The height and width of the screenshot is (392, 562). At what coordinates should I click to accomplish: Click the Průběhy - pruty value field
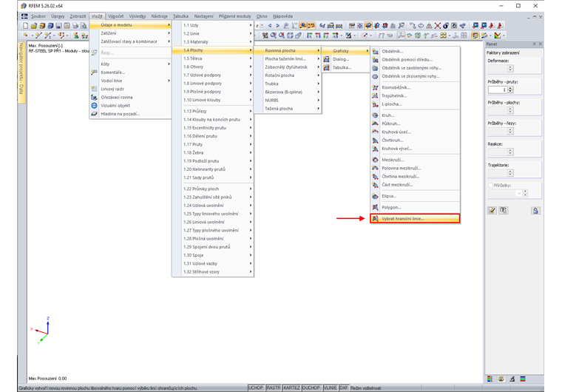click(x=498, y=89)
